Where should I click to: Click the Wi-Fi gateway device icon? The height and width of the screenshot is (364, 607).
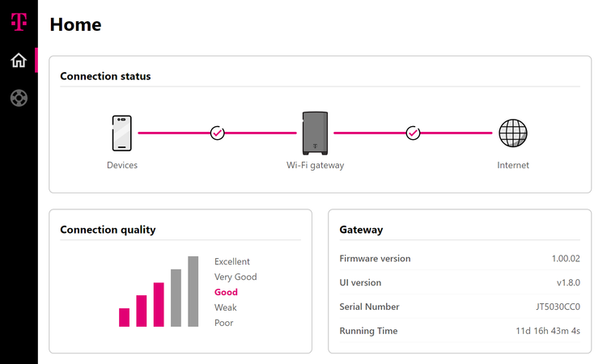(315, 133)
